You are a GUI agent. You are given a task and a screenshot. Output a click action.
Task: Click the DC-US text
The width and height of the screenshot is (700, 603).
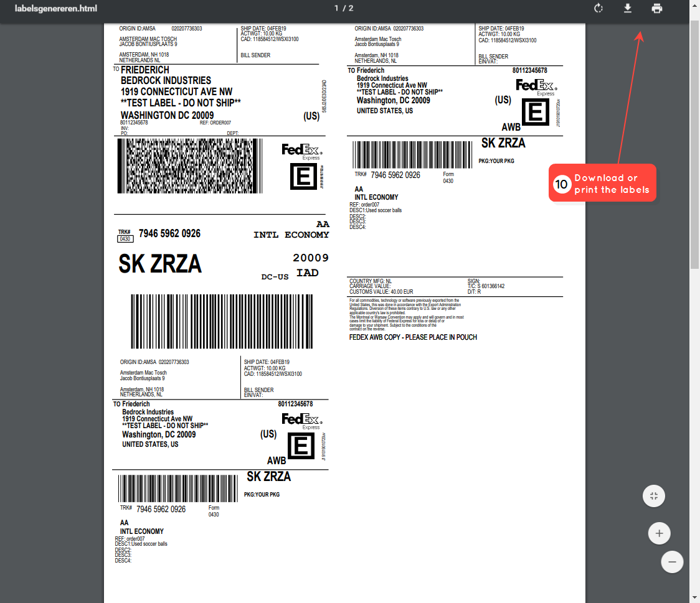pos(275,277)
